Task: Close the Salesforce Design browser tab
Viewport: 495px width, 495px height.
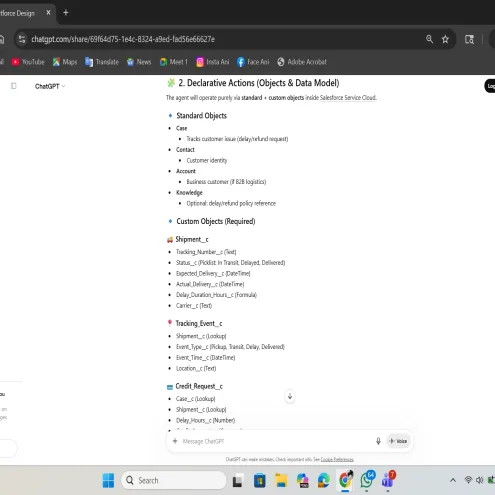Action: (48, 13)
